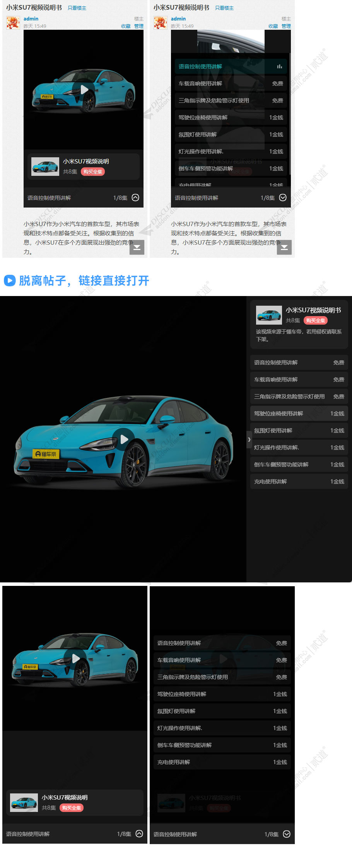Select 驾驶位座椅使用讲解 in the forum post episode list
This screenshot has height=868, width=352.
(231, 117)
